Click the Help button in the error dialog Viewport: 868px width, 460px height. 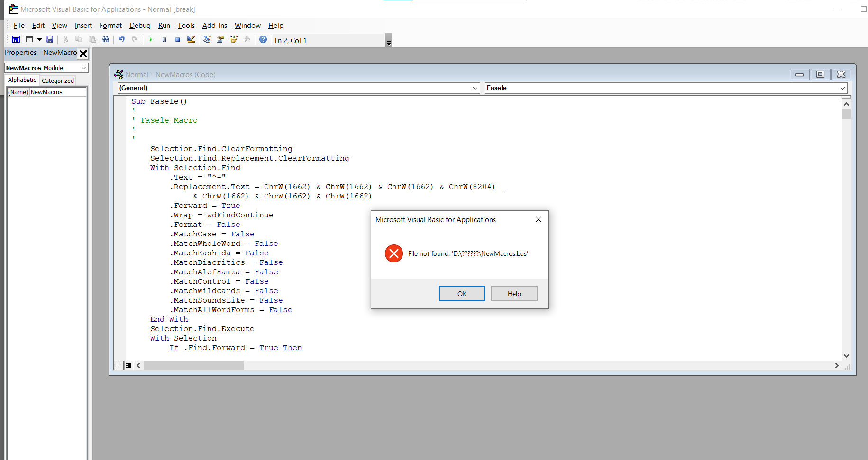[x=514, y=294]
